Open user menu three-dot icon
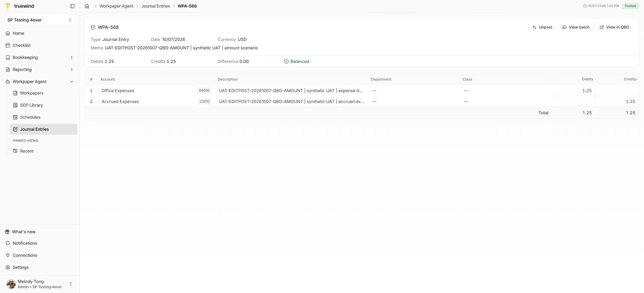Screen dimensions: 644x293 (x=71, y=284)
